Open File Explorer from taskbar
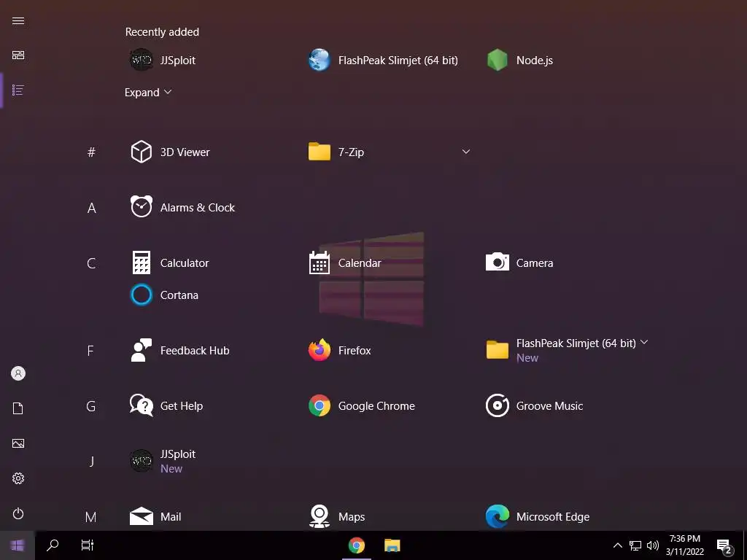 tap(392, 545)
